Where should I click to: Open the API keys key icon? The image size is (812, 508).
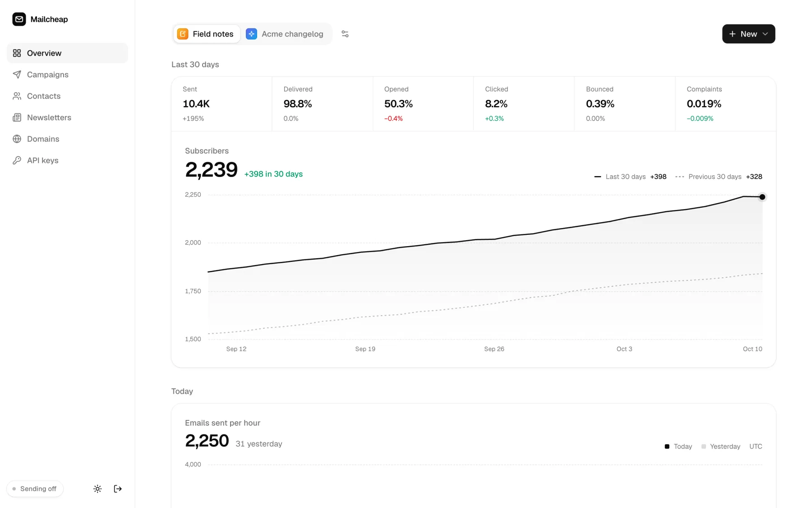point(17,160)
